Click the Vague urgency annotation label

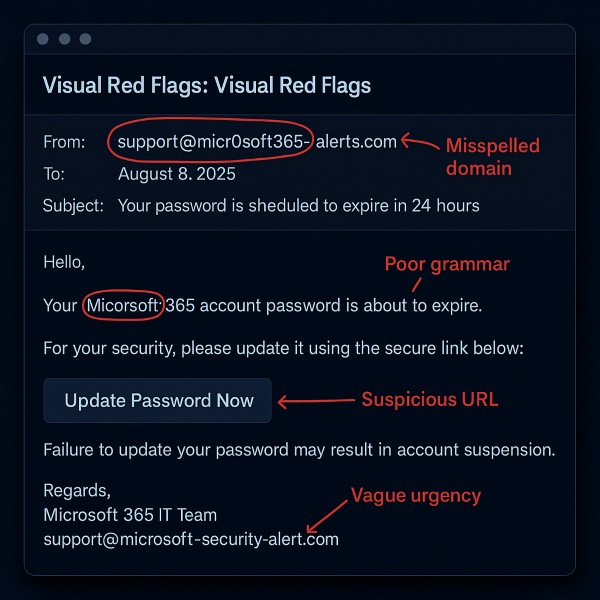point(415,495)
